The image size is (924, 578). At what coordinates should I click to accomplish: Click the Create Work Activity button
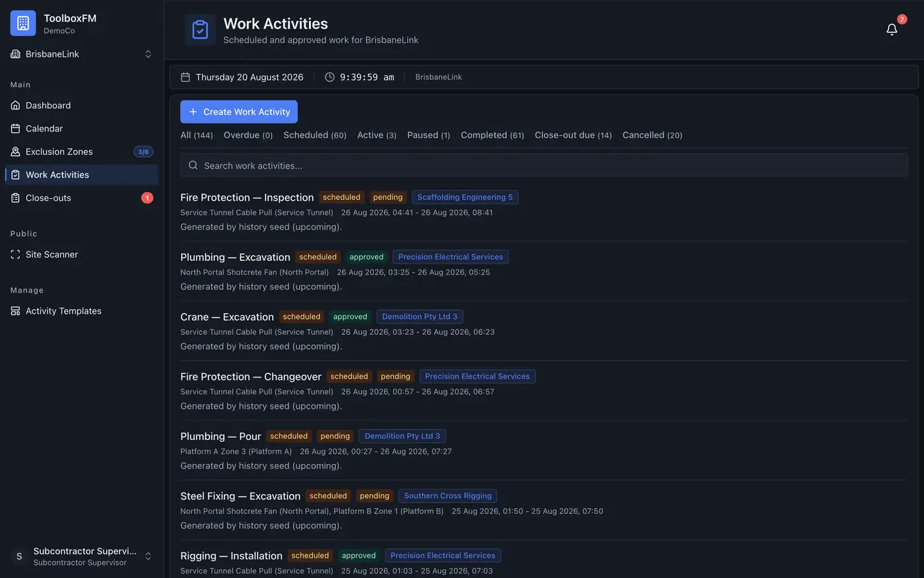(239, 112)
